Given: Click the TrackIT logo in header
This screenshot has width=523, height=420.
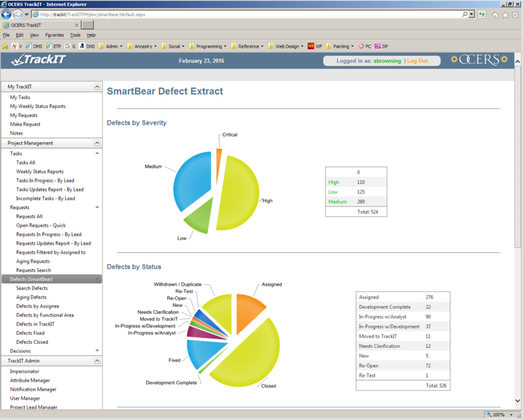Looking at the screenshot, I should (x=38, y=60).
